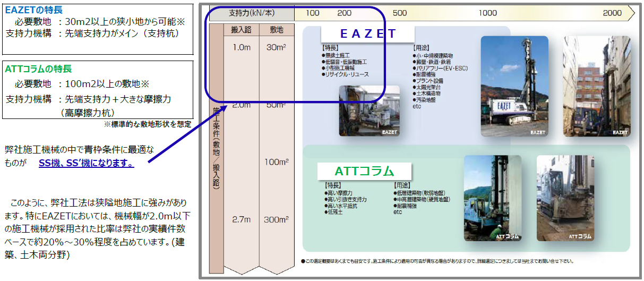Viewport: 644px width, 281px height.
Task: Open the ATTコラム photo with blue rig
Action: (x=492, y=198)
